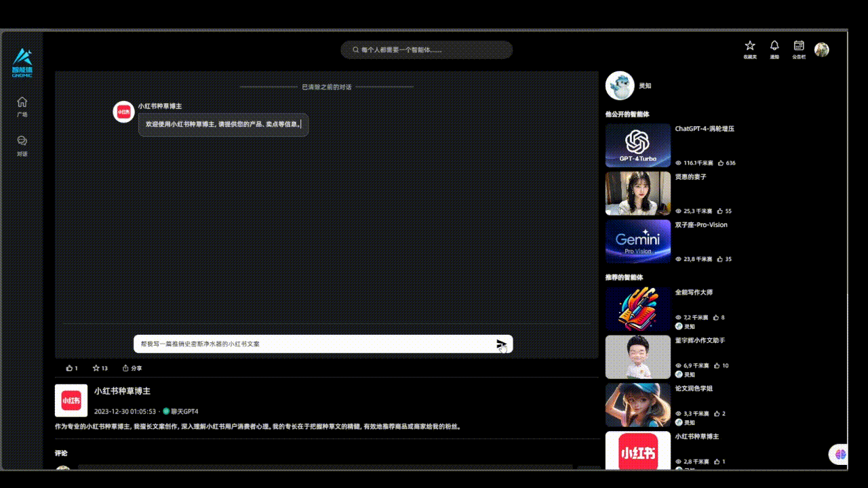This screenshot has width=868, height=488.
Task: Click 小红书种草博主 sender name above message
Action: point(160,106)
